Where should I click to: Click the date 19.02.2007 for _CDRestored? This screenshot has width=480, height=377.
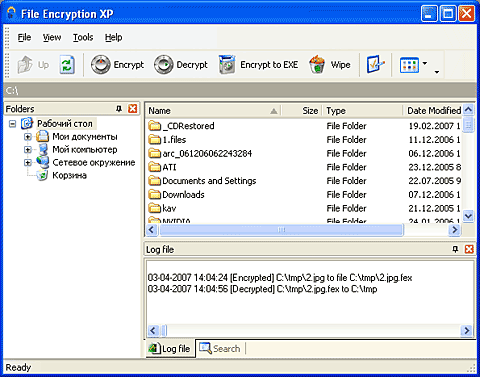[x=431, y=126]
